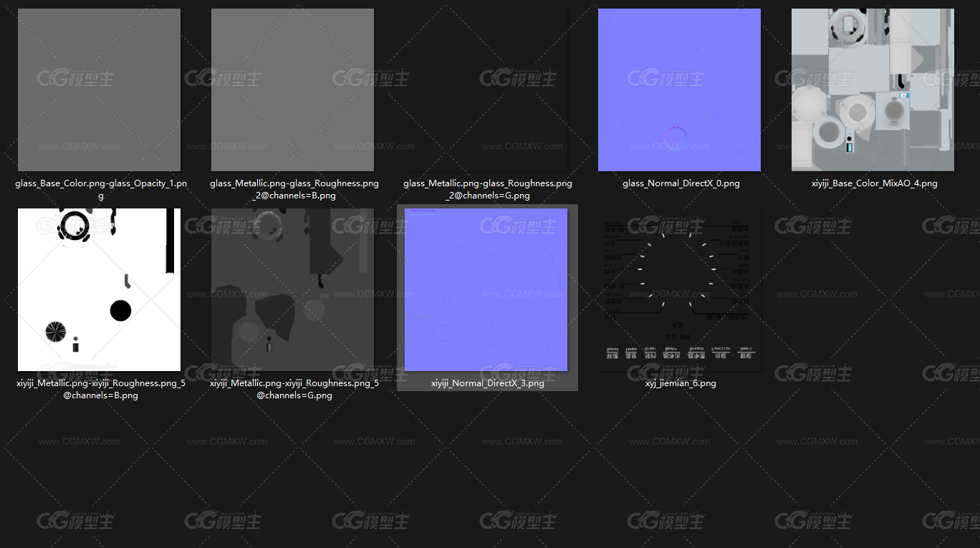980x548 pixels.
Task: Select the glass_Base_Color-glass_Opacity_1 thumbnail
Action: click(99, 90)
